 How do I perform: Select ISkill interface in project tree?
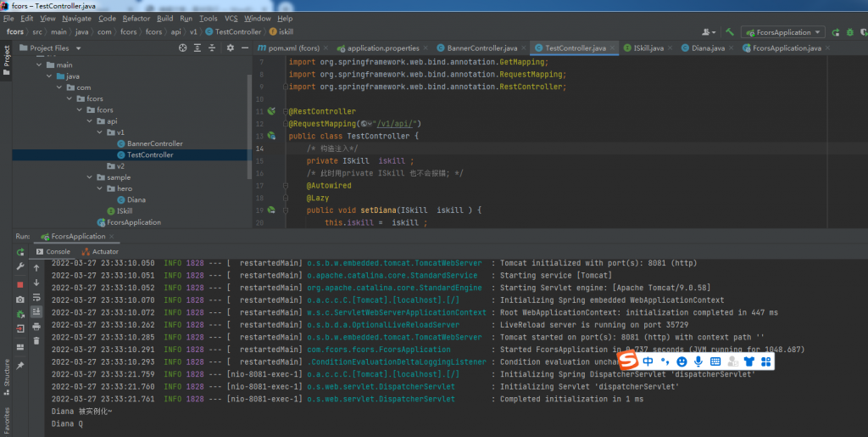(120, 211)
